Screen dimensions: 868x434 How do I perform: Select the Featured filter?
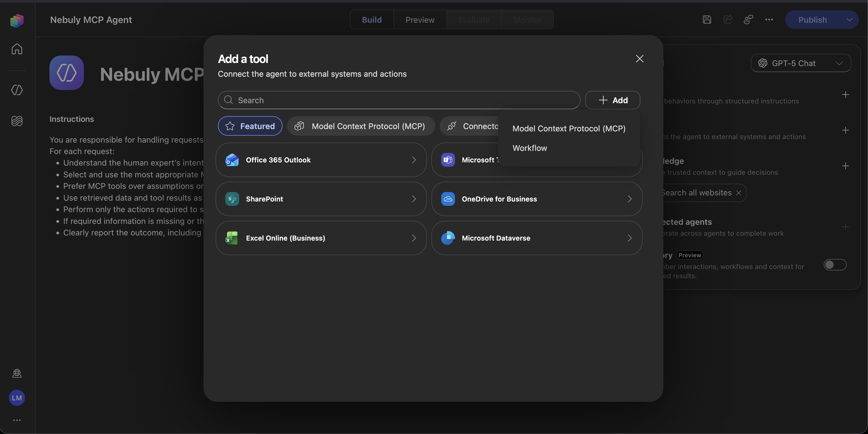coord(250,126)
